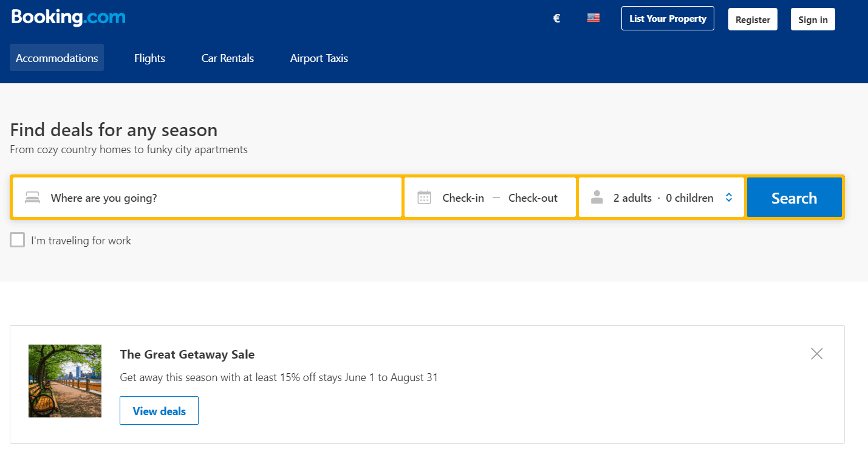Enable 'I'm traveling for work' checkbox
Viewport: 868px width, 454px height.
[18, 240]
